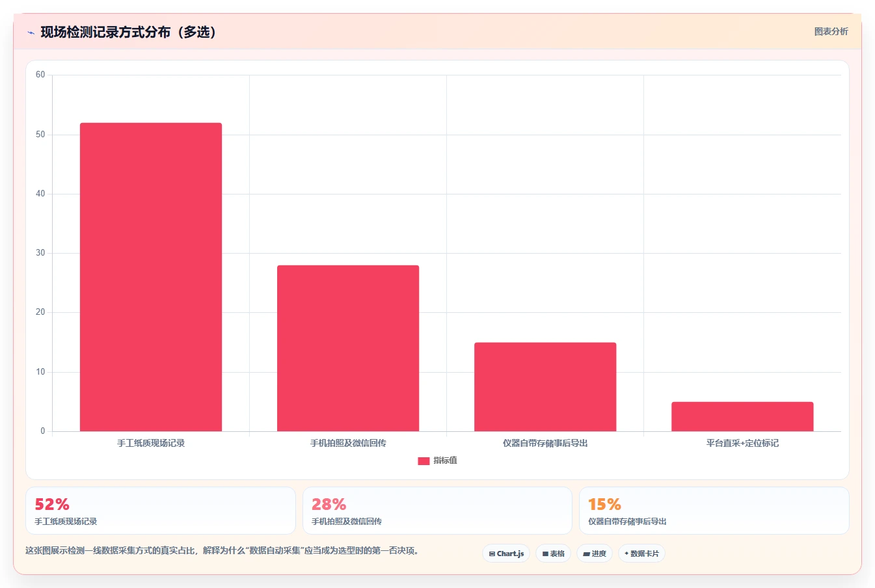Click the blue lightning icon beside the title
This screenshot has height=588, width=875.
31,33
